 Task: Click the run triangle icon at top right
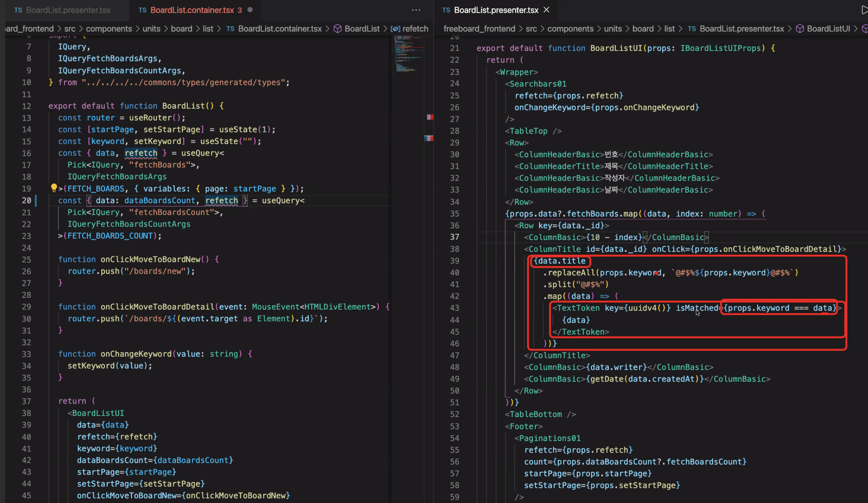[864, 10]
